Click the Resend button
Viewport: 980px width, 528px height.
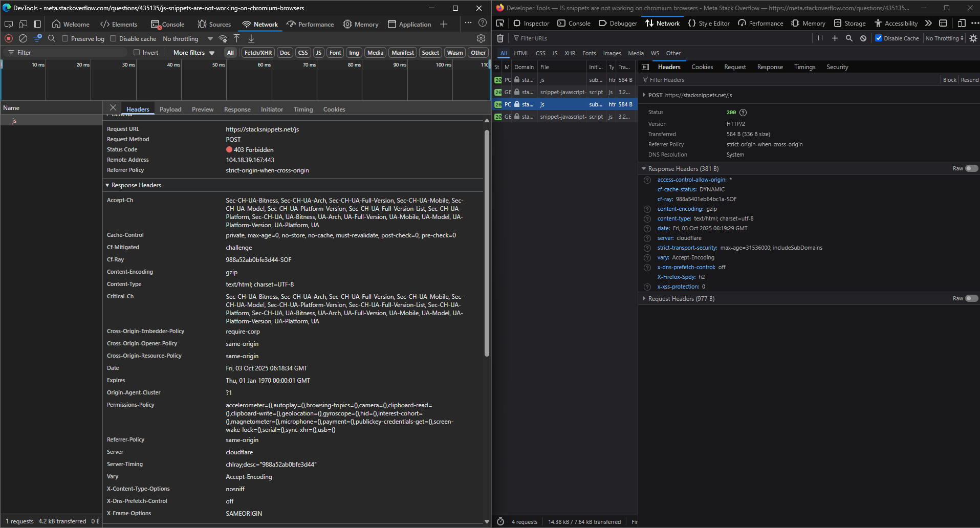pos(969,80)
